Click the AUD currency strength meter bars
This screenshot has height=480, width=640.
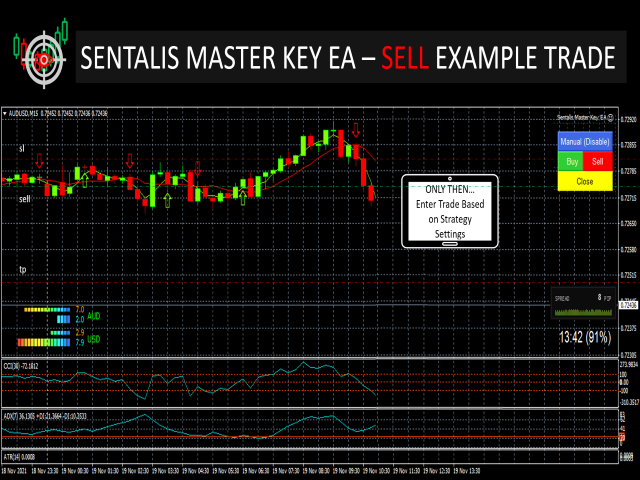click(x=47, y=314)
